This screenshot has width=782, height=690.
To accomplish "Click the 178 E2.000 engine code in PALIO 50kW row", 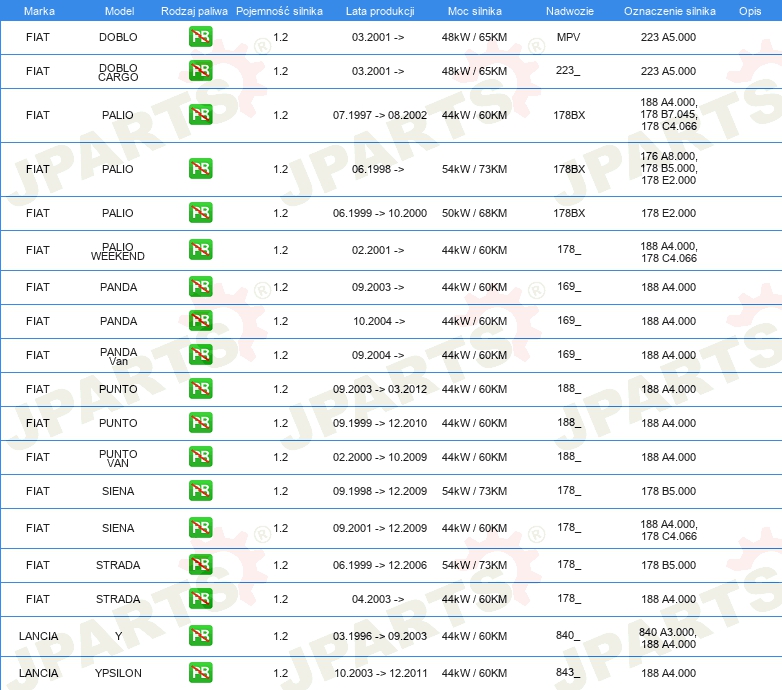I will pyautogui.click(x=668, y=213).
